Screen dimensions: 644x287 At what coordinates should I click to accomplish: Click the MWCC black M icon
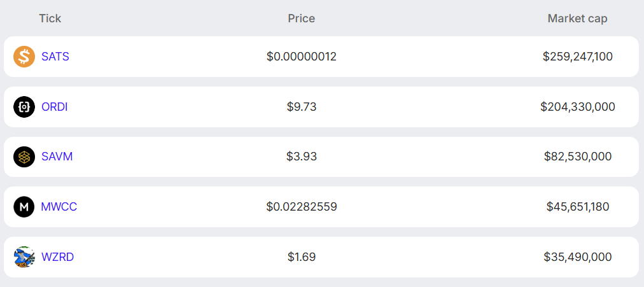point(24,207)
